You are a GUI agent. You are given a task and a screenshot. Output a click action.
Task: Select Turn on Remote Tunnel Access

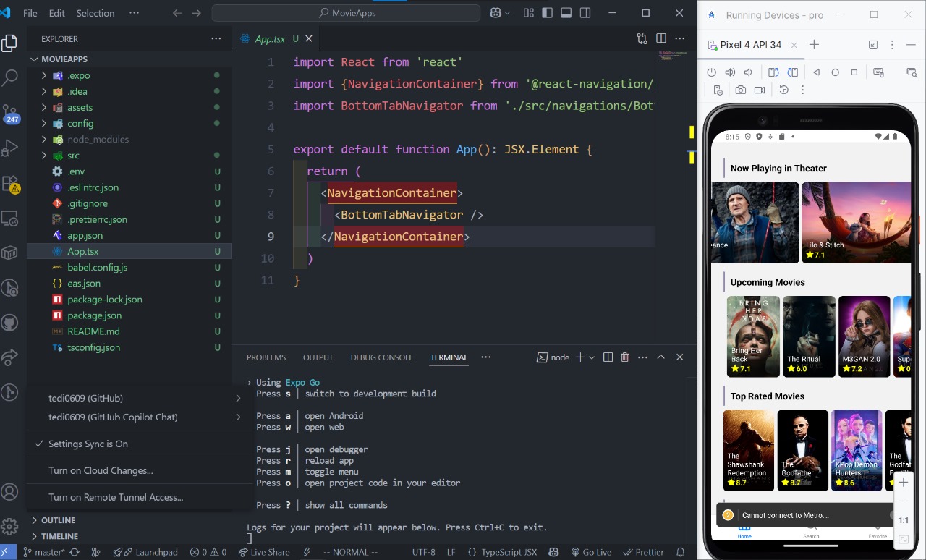116,497
